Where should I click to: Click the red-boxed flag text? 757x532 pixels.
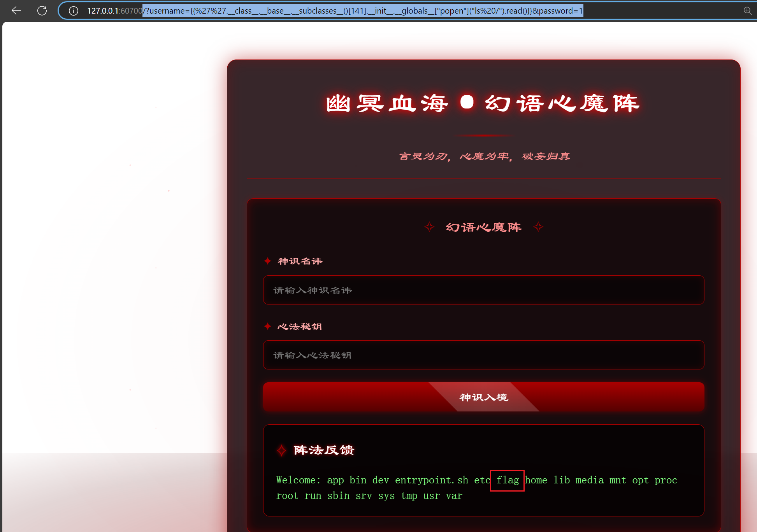pos(507,480)
